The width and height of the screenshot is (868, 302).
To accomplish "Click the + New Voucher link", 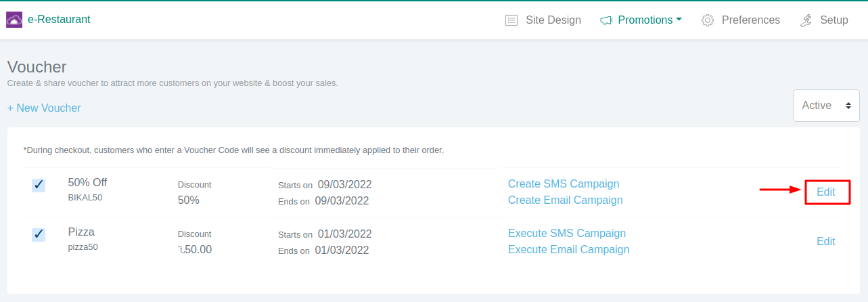I will [44, 108].
